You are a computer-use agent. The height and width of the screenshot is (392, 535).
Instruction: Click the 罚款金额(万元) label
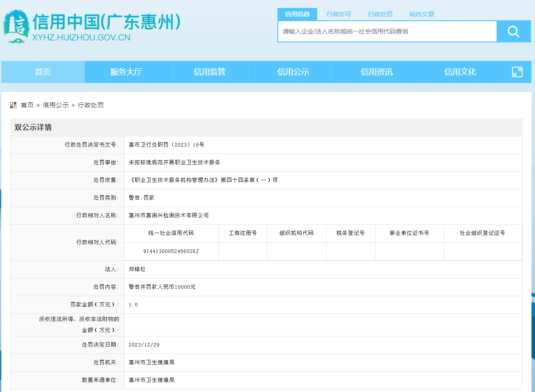tap(95, 305)
